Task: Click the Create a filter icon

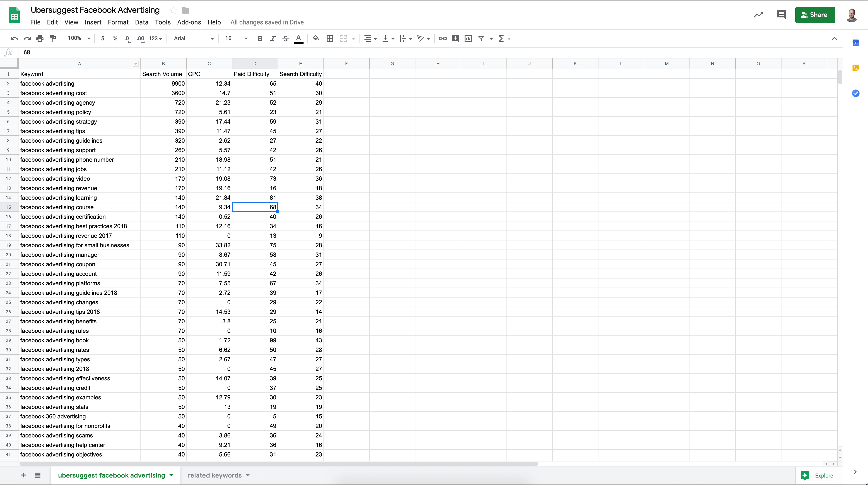Action: point(481,39)
